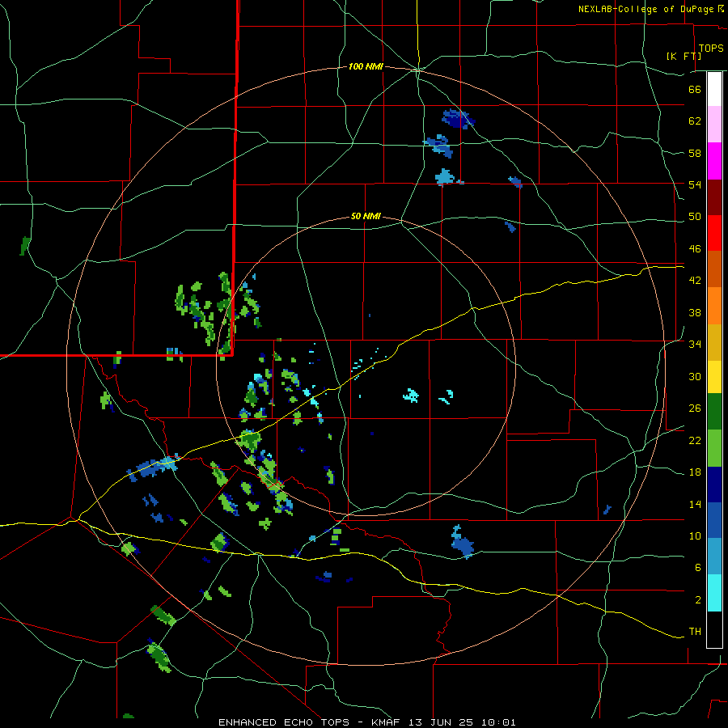Click the gold mustard scale swatch
This screenshot has width=728, height=728.
(714, 342)
